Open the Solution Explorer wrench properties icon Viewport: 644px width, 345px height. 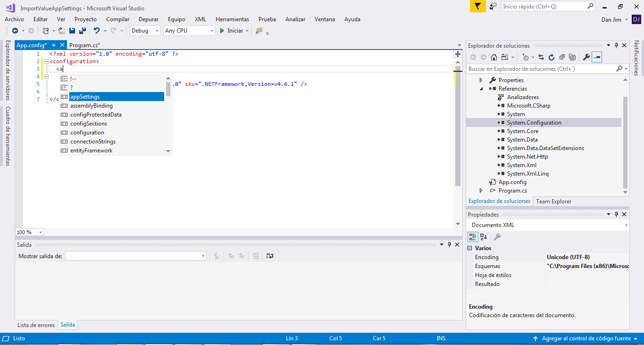click(586, 57)
